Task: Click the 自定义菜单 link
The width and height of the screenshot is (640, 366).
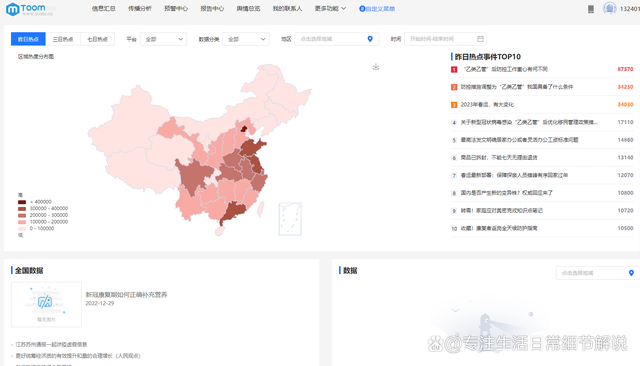Action: (377, 9)
